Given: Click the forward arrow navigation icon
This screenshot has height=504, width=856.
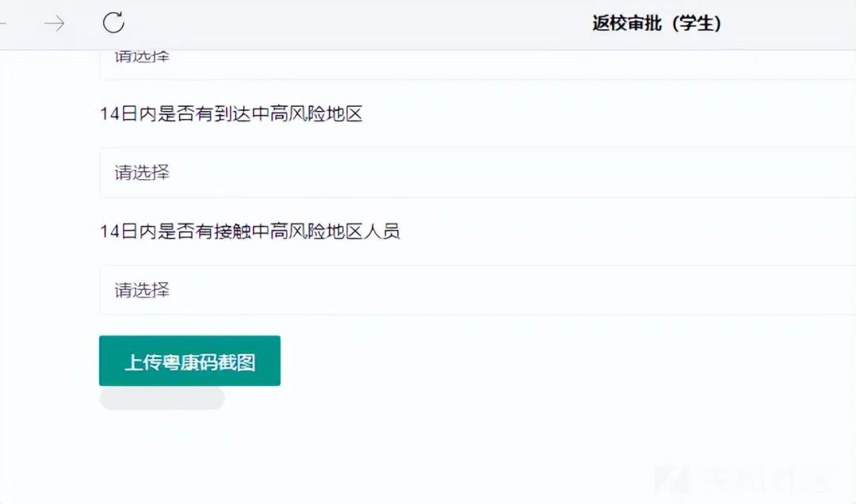Looking at the screenshot, I should (54, 24).
